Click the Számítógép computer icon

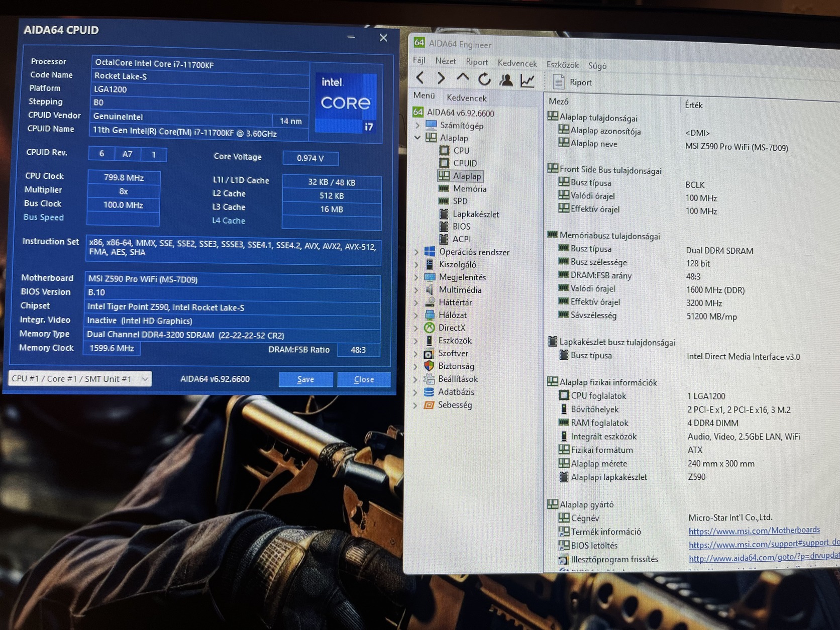tap(431, 125)
